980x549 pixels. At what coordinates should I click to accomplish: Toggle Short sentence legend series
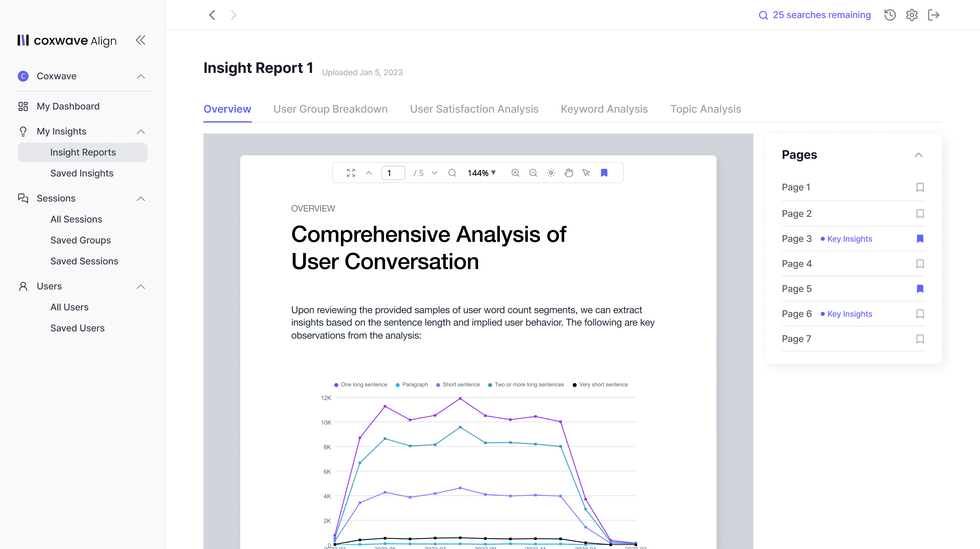(x=458, y=385)
